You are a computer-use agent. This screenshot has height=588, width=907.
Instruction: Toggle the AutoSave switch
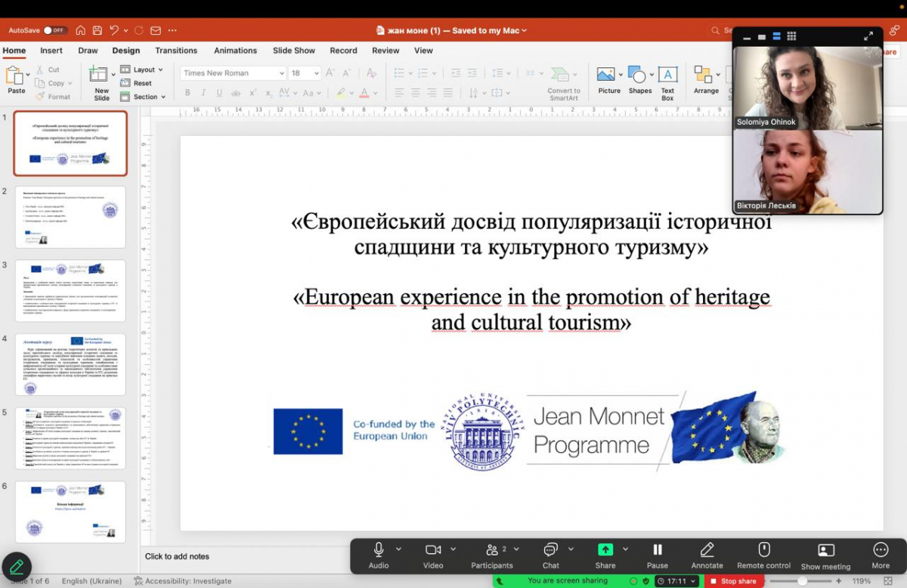54,30
